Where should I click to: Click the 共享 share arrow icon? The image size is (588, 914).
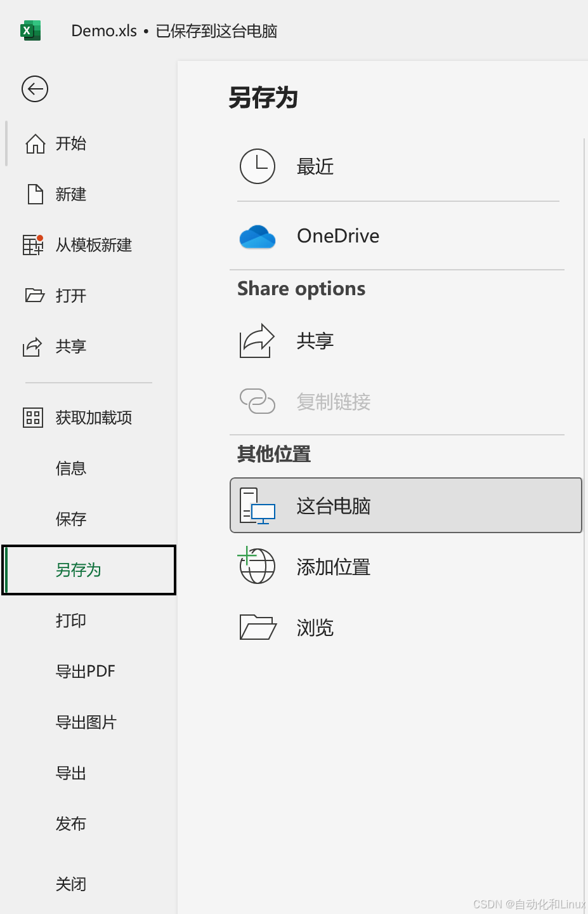pos(257,340)
